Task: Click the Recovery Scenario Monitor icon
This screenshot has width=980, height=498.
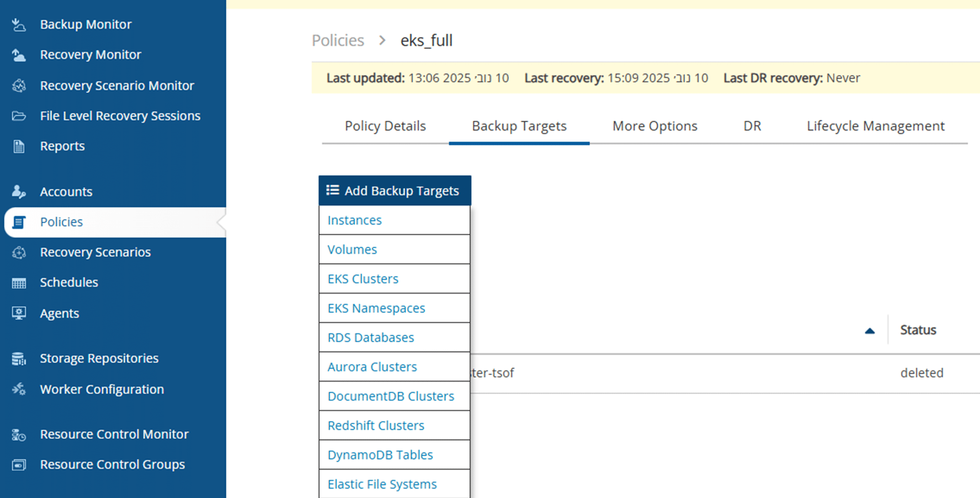Action: click(x=19, y=85)
